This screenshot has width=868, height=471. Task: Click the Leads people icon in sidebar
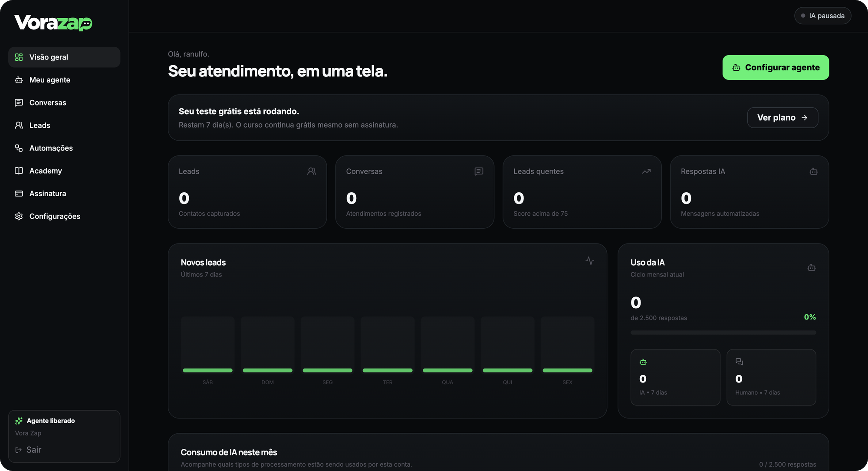(x=19, y=125)
